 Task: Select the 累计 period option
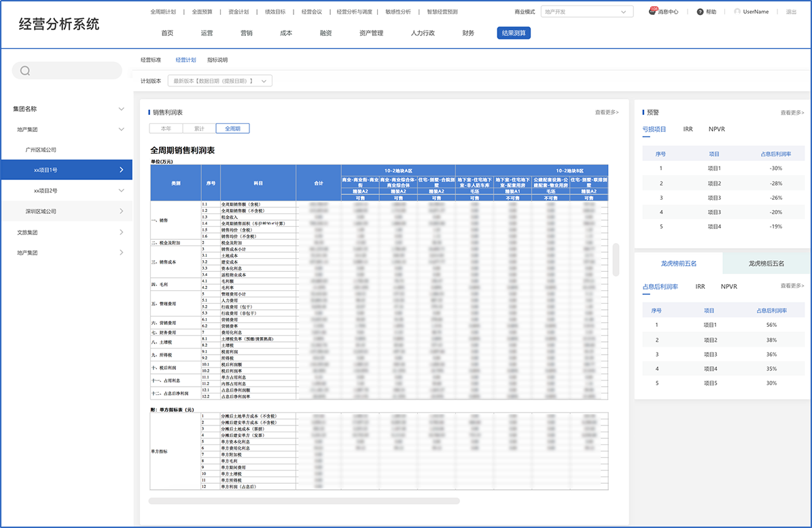click(x=199, y=128)
